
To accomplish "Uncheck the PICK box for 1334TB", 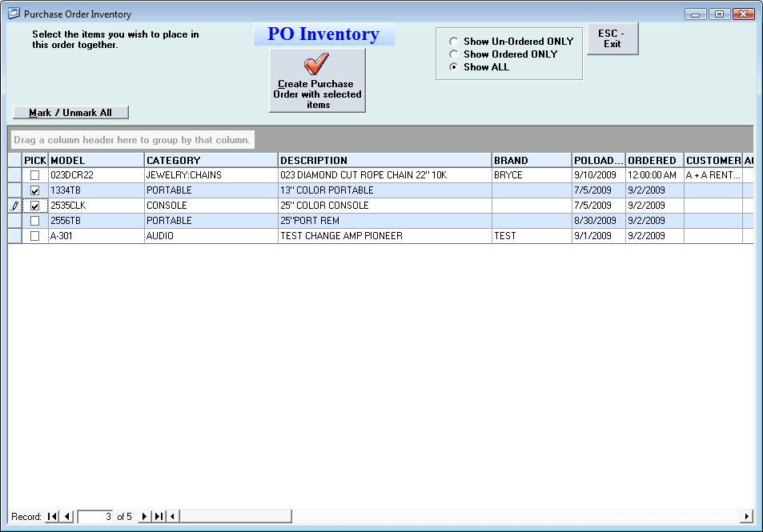I will (x=34, y=190).
